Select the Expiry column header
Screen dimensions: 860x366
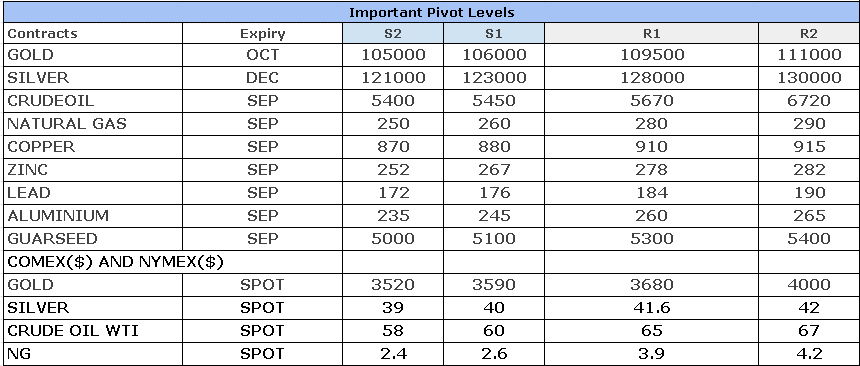point(263,33)
